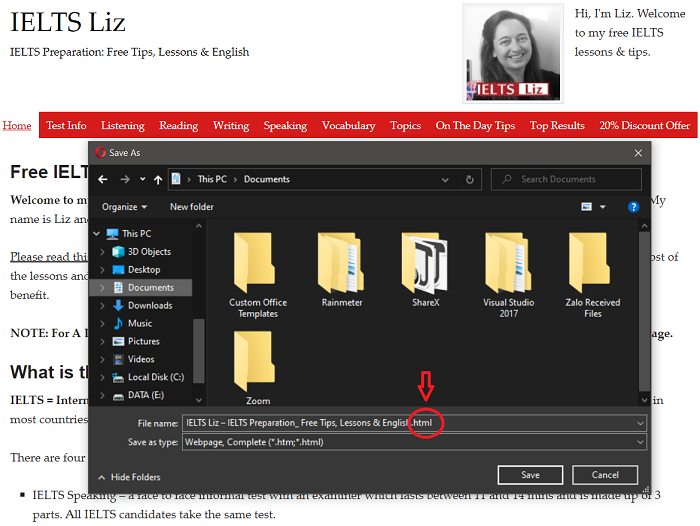This screenshot has height=526, width=700.
Task: Open Writing tab on the webpage
Action: [x=231, y=125]
